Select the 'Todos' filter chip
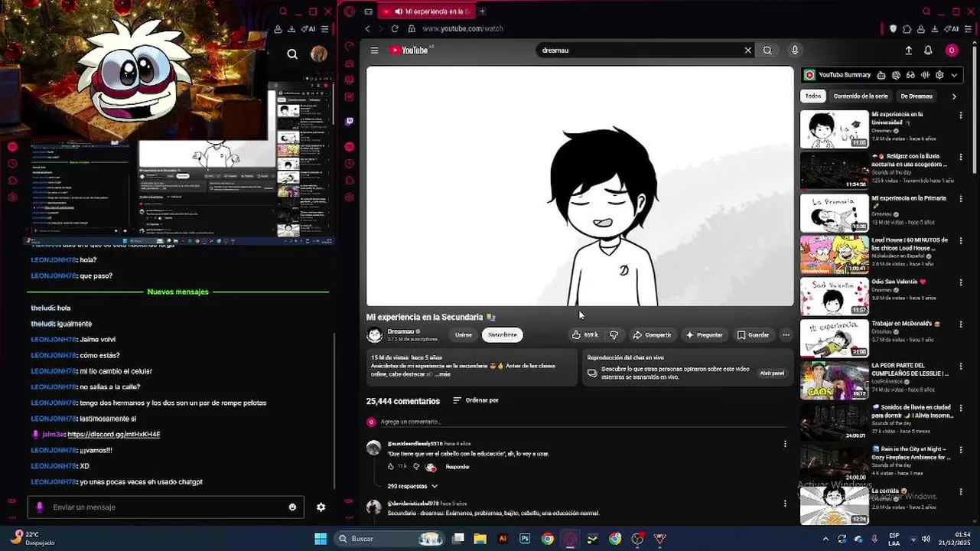The width and height of the screenshot is (980, 551). point(813,96)
